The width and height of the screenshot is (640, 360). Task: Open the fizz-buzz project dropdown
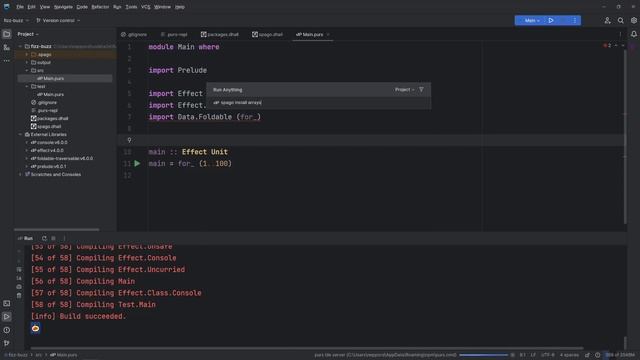click(x=16, y=20)
